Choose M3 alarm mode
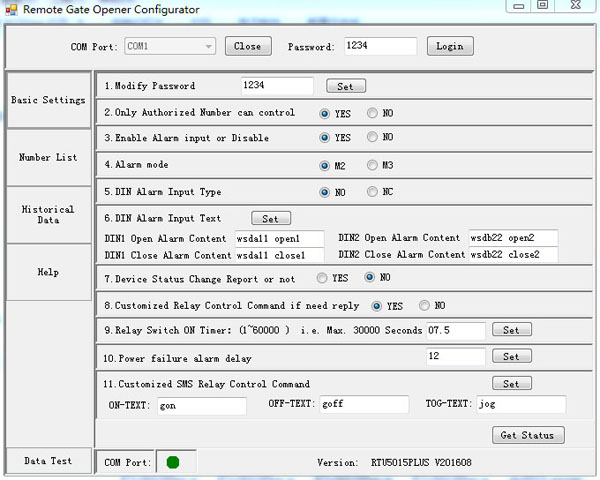This screenshot has width=600, height=480. pyautogui.click(x=373, y=165)
